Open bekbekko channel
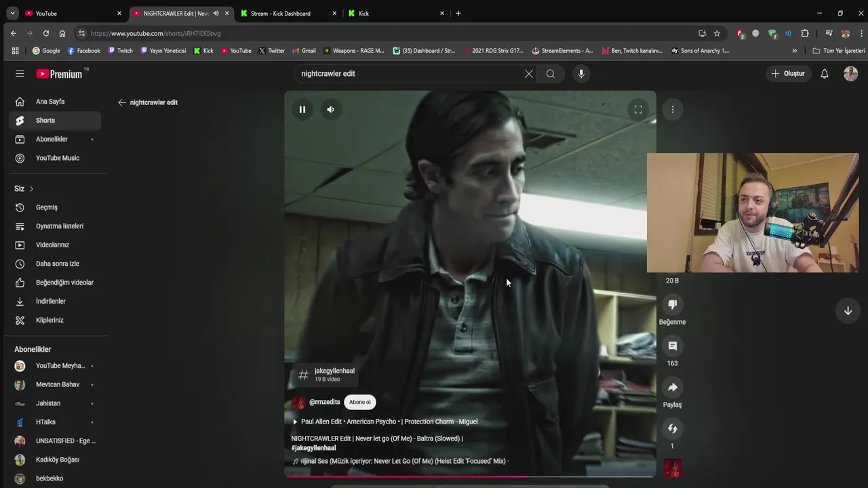Screen dimensions: 868x488 [54, 479]
